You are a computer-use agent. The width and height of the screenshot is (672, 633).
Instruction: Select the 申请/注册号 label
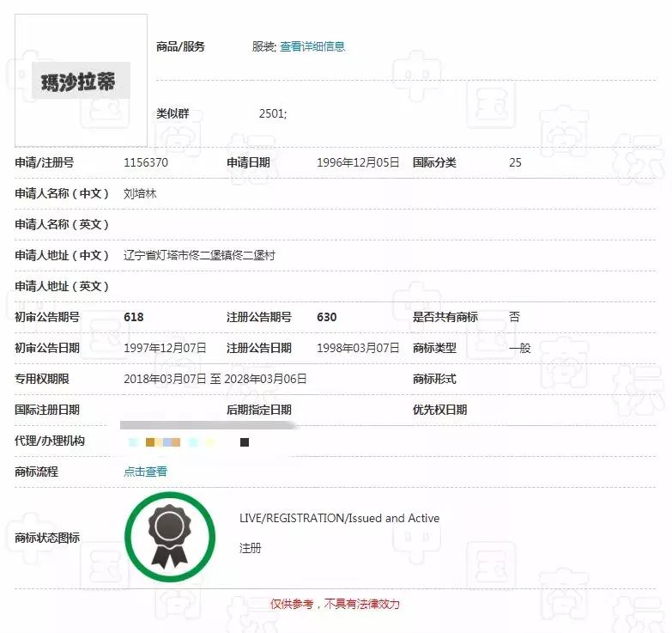click(45, 162)
